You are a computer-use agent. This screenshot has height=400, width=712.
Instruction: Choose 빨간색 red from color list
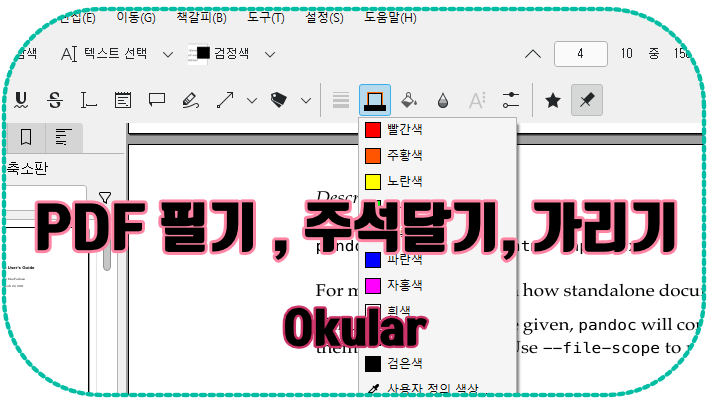pyautogui.click(x=437, y=130)
